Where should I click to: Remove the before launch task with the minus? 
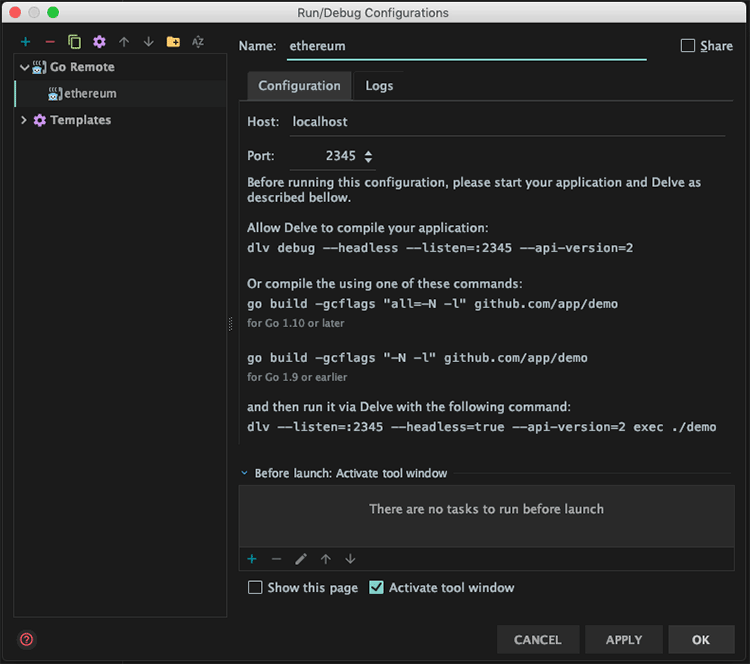click(x=276, y=559)
